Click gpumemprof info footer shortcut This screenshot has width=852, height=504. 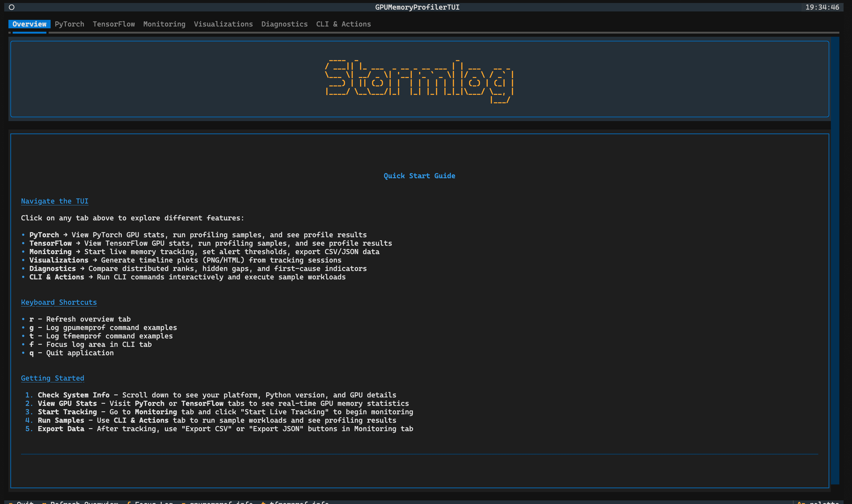[x=221, y=502]
